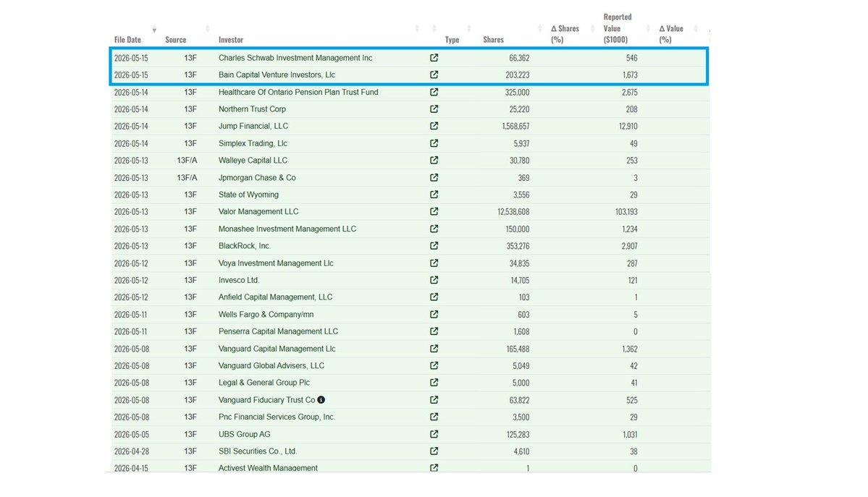Select shares value 353,276 for BlackRock

coord(517,246)
